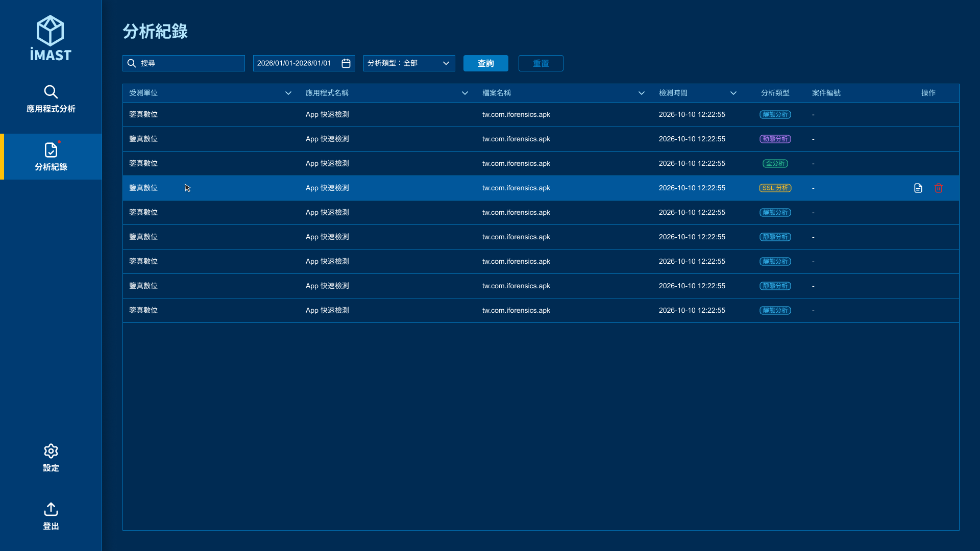Click the SSL 分析 tag
This screenshot has width=980, height=551.
775,188
